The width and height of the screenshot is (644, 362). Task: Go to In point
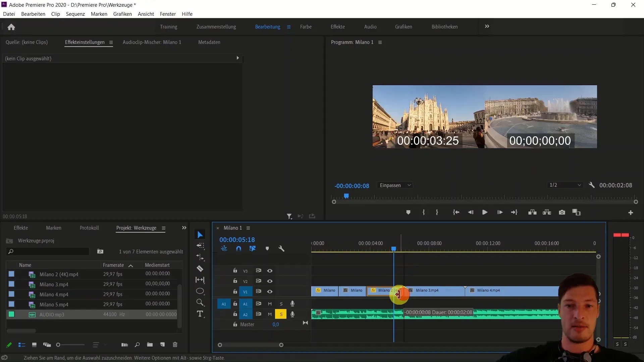456,213
